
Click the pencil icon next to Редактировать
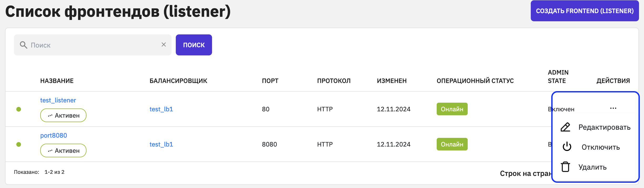(x=565, y=127)
